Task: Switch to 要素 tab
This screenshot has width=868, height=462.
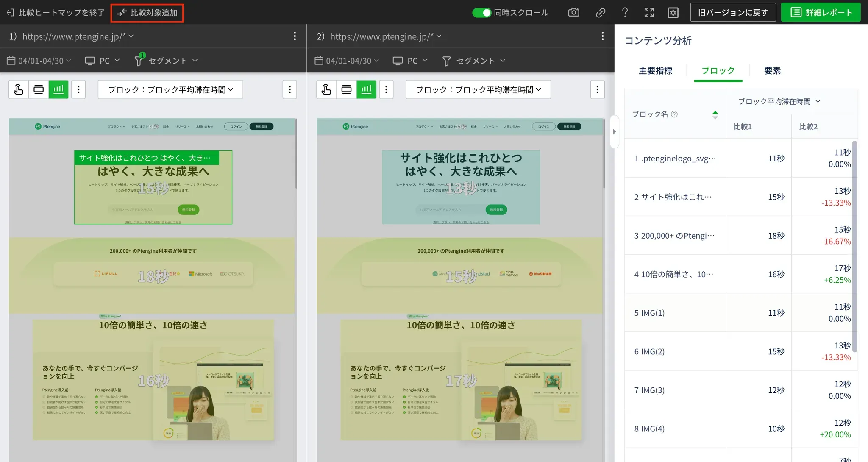Action: point(772,71)
